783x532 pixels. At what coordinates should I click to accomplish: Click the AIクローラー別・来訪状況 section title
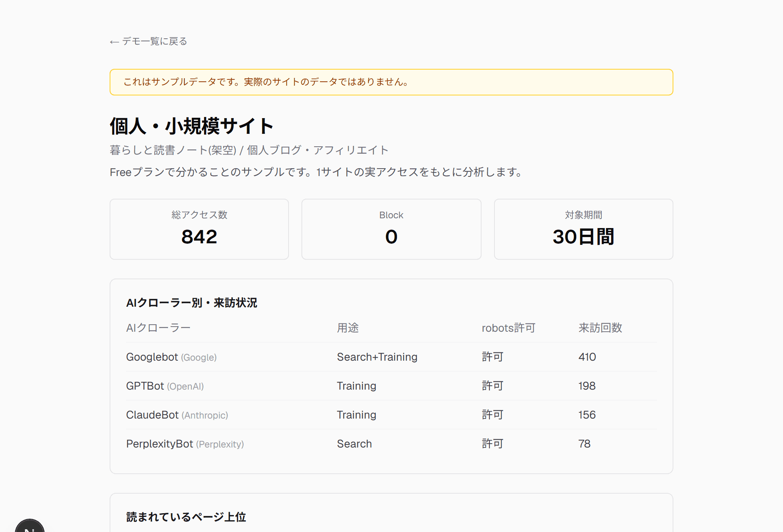191,303
